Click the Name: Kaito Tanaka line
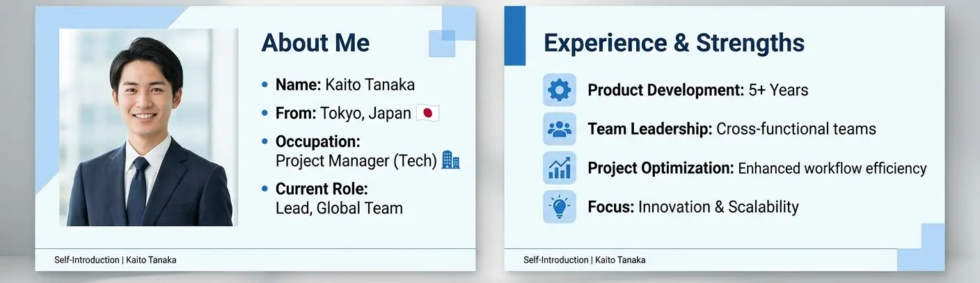Screen dimensions: 980x283 coord(345,85)
